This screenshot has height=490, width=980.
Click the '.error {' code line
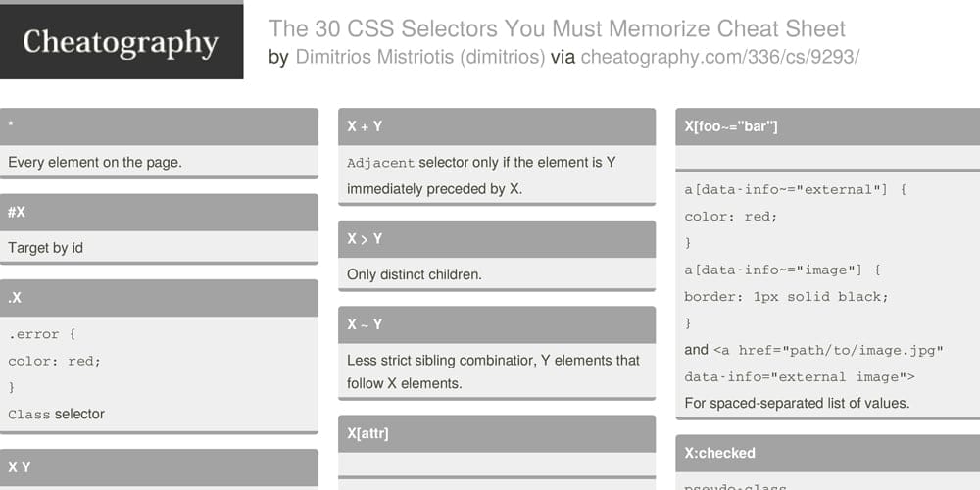coord(42,334)
